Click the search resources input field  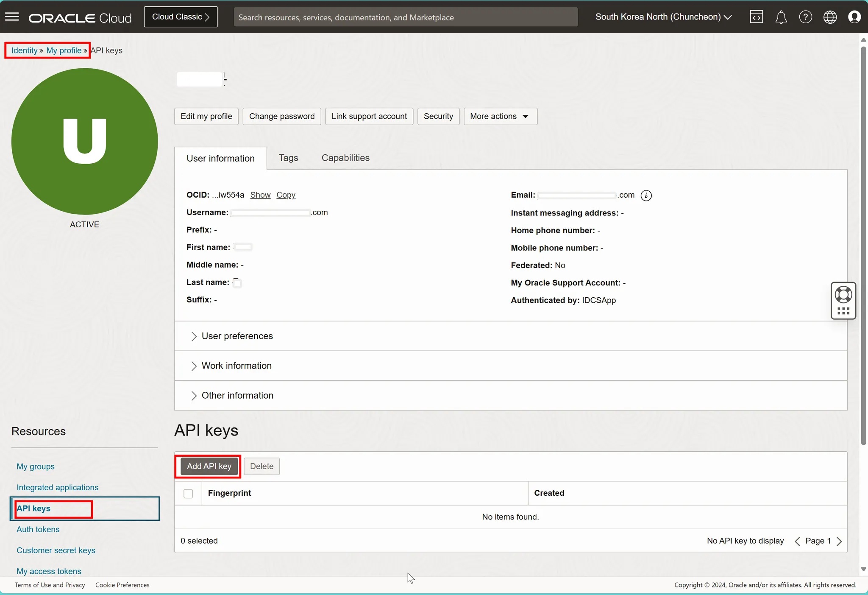(405, 17)
